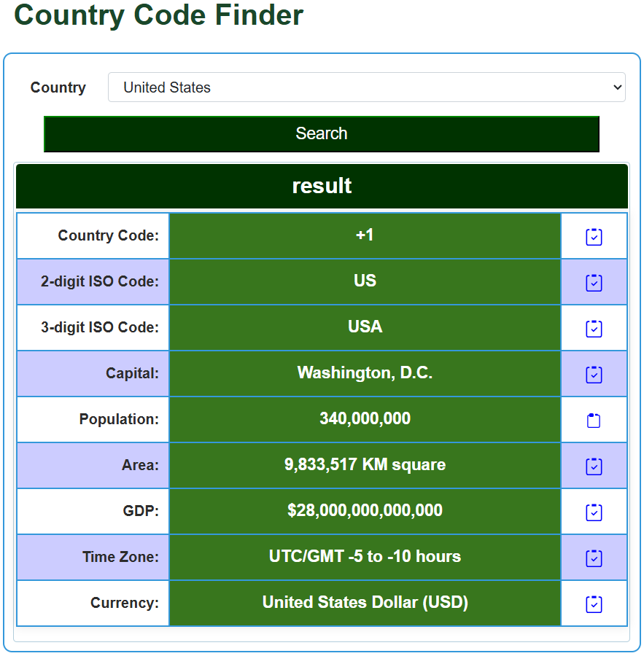Click the result header bar

pyautogui.click(x=322, y=186)
